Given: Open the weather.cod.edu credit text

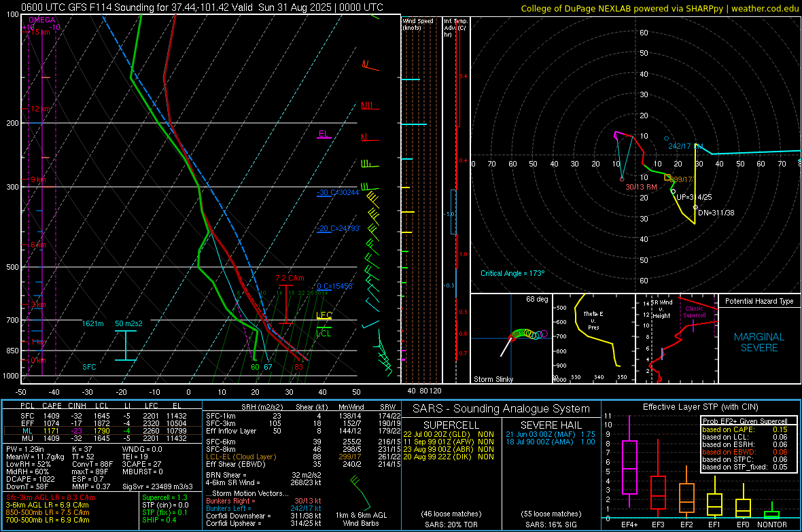Looking at the screenshot, I should tap(765, 8).
